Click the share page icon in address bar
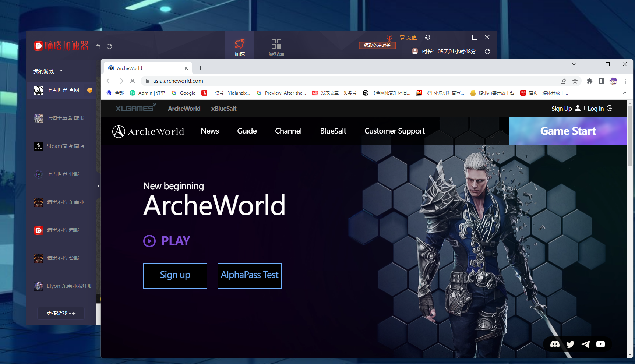Screen dimensions: 635x364 click(563, 81)
